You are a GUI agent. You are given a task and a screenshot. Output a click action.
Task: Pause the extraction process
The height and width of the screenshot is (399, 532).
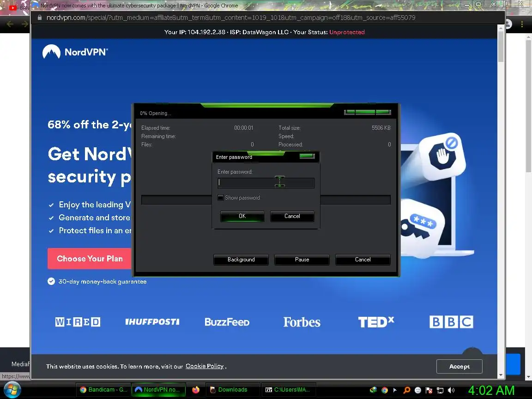[x=302, y=260]
